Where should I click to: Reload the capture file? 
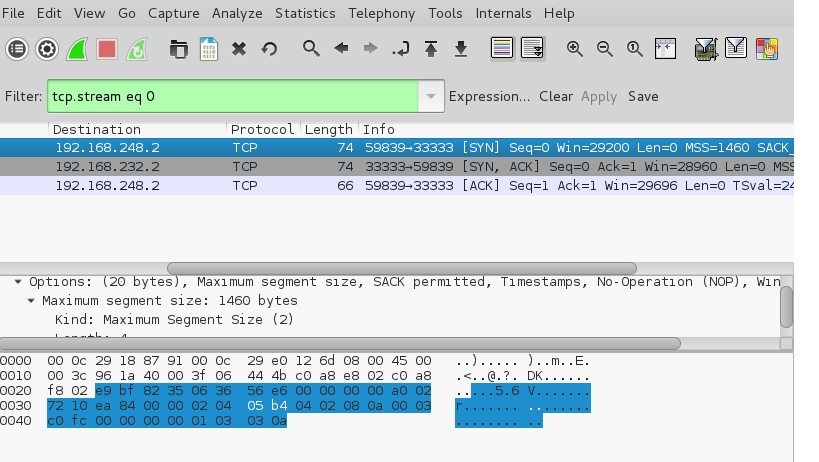point(269,48)
